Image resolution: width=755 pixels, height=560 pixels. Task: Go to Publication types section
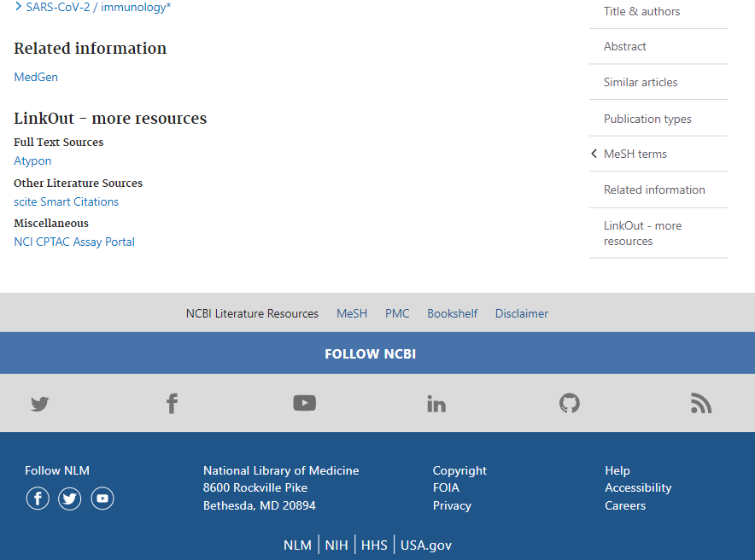[647, 119]
